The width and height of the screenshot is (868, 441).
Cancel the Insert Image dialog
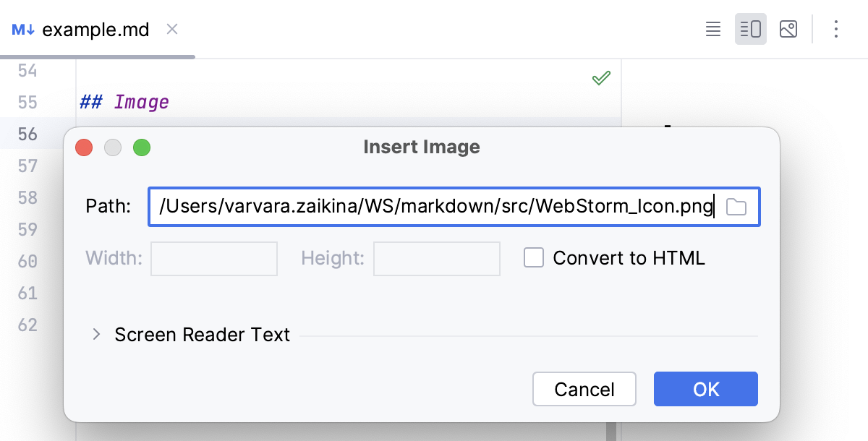point(584,389)
